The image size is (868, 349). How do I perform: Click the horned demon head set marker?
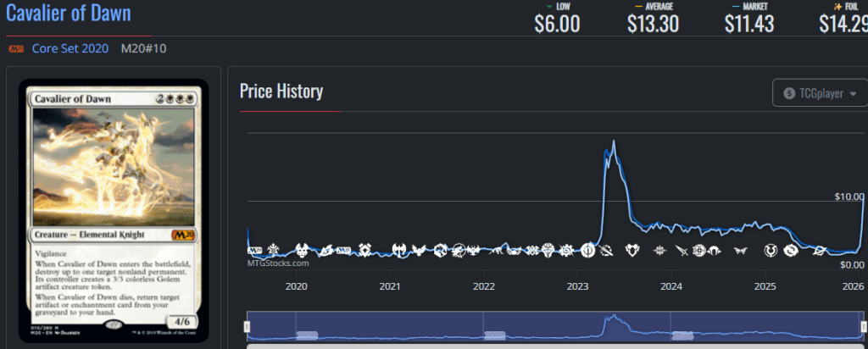tap(303, 251)
